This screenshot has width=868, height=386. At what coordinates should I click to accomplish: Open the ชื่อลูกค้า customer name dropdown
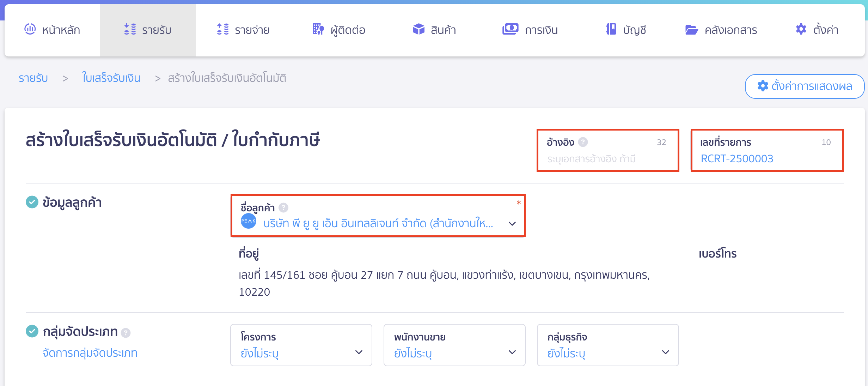(x=378, y=216)
